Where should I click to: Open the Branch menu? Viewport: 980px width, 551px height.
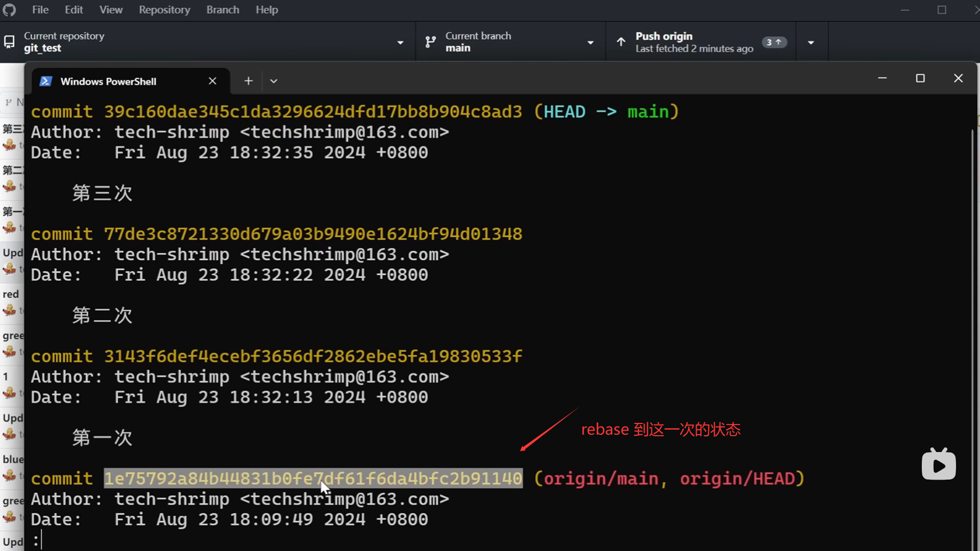(223, 10)
